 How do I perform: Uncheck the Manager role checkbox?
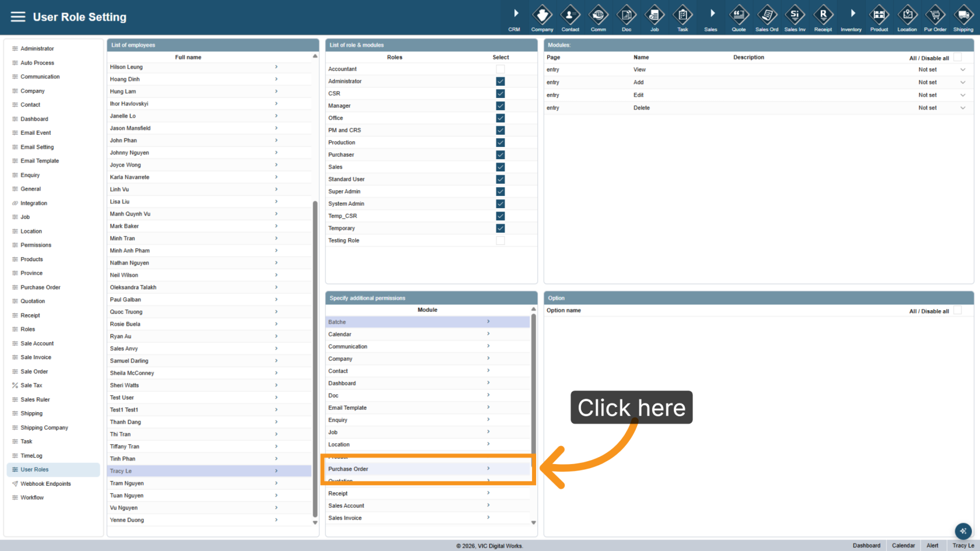click(x=501, y=106)
